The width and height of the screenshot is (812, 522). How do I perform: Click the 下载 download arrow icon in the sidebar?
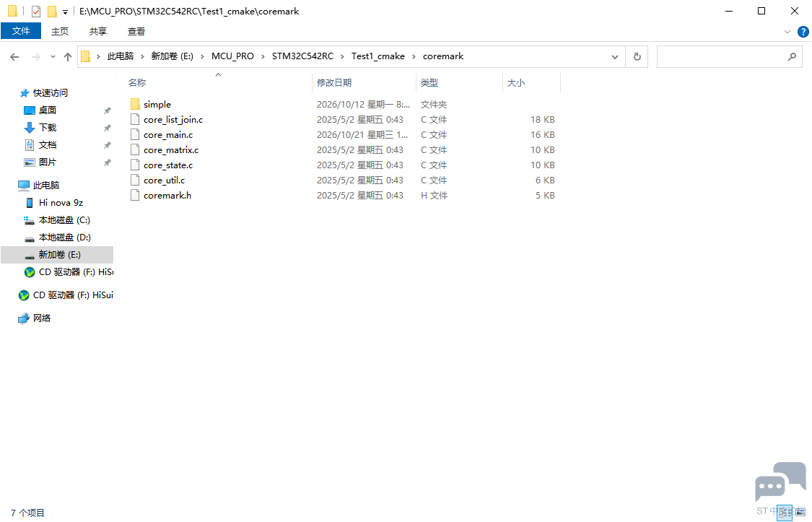[x=30, y=127]
